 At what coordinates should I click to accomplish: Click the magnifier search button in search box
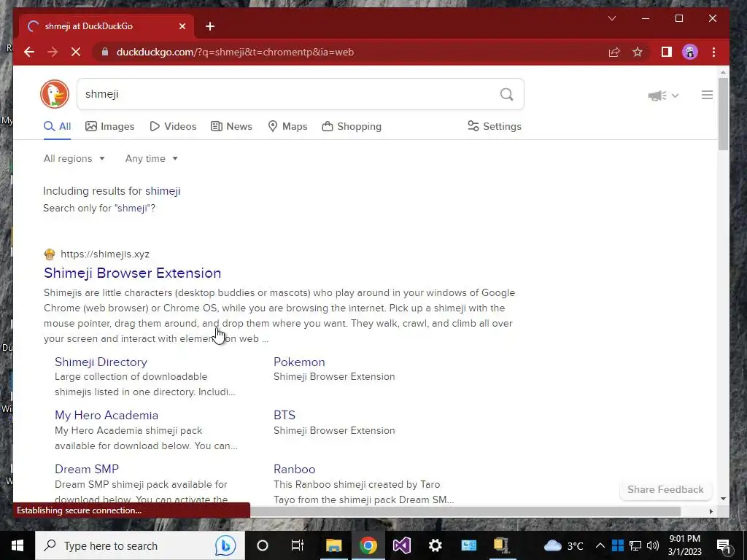[x=507, y=94]
